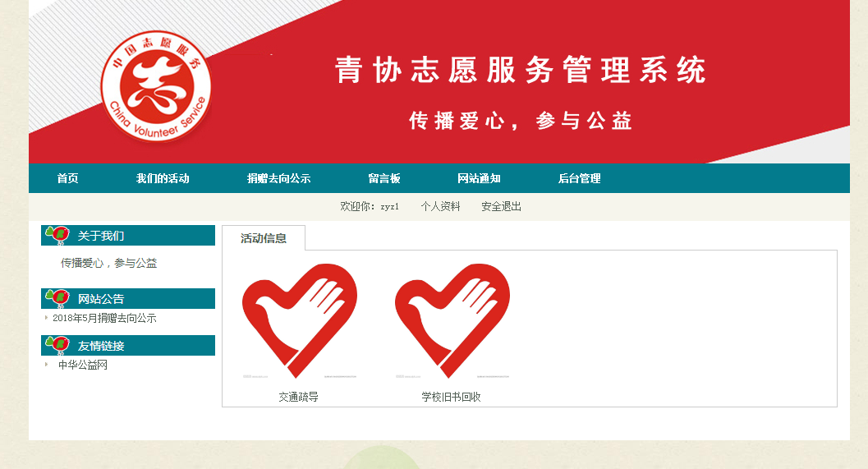Click the bird icon beside 网站公告
This screenshot has height=469, width=868.
click(x=57, y=298)
